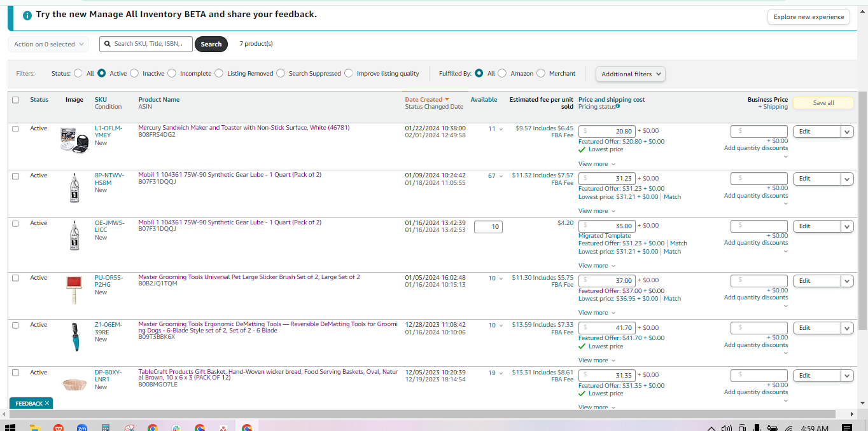868x431 pixels.
Task: Check the DeMatting Tools row checkbox
Action: click(x=15, y=325)
